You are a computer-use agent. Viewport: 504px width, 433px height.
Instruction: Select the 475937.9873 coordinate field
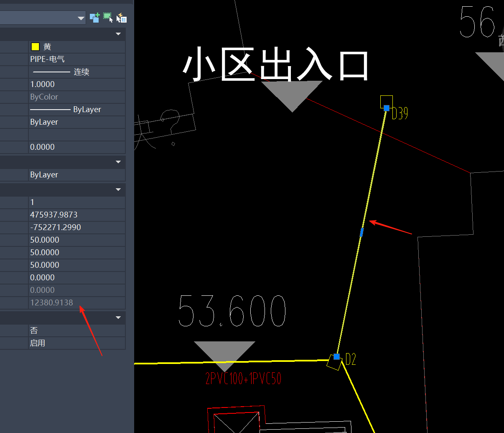tap(77, 215)
